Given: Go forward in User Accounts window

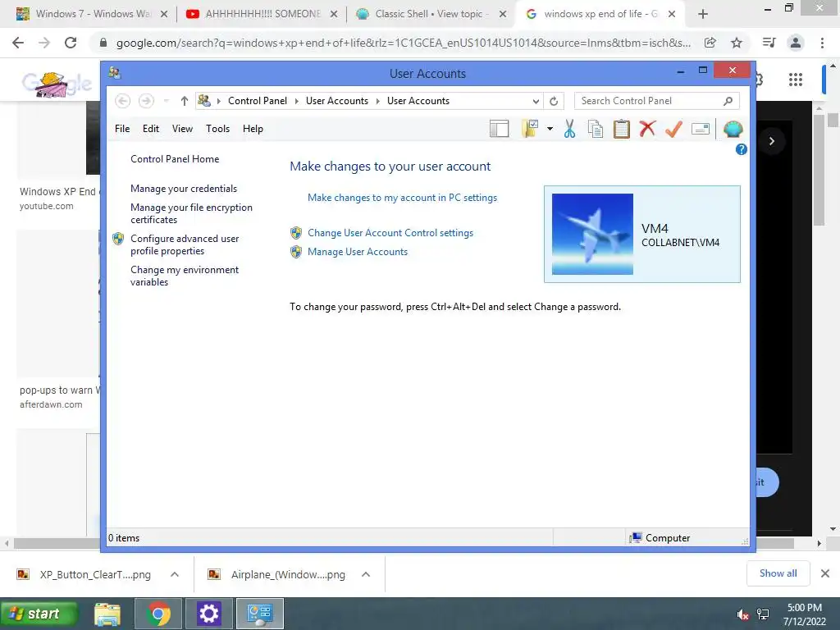Looking at the screenshot, I should (x=146, y=101).
